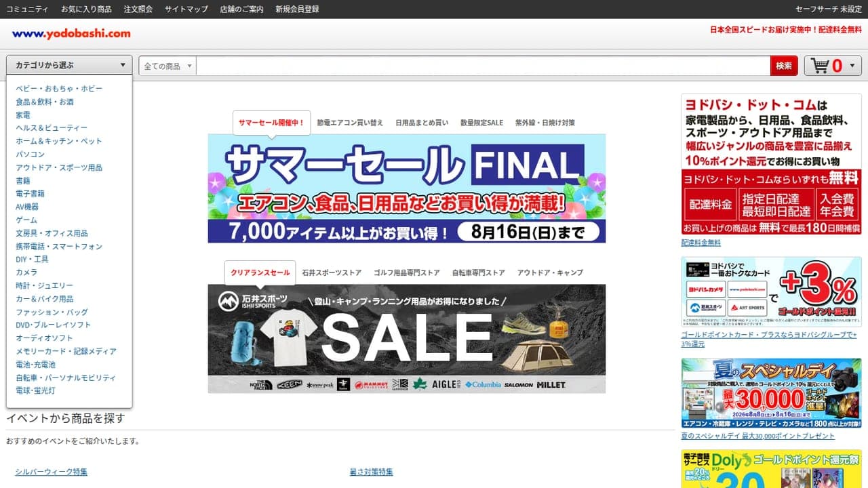Select category カー＆バイク用品
Screen dimensions: 868x488
click(x=45, y=299)
